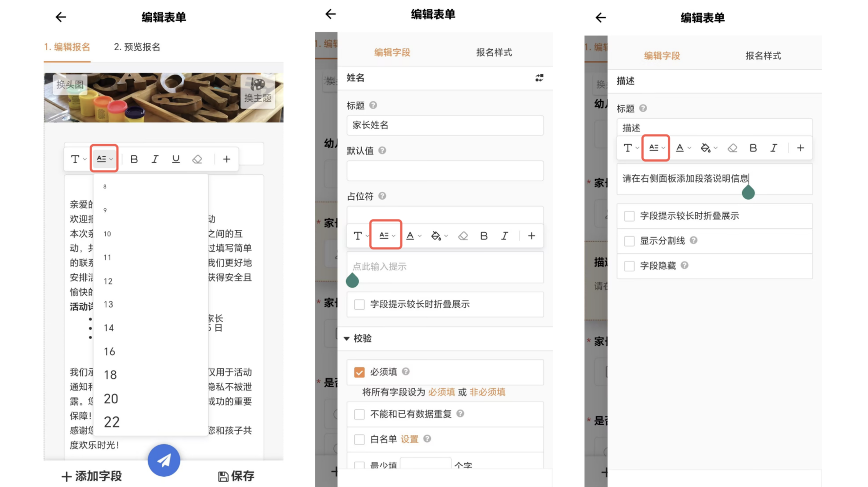Viewport: 868px width, 487px height.
Task: Click help icon next to 必须填
Action: [x=405, y=372]
